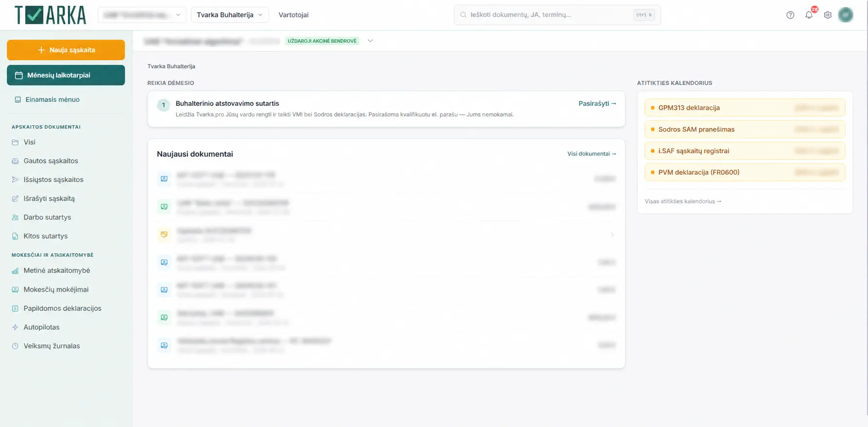The image size is (868, 427).
Task: Open Mėnesių laikotarpiai button
Action: coord(66,75)
